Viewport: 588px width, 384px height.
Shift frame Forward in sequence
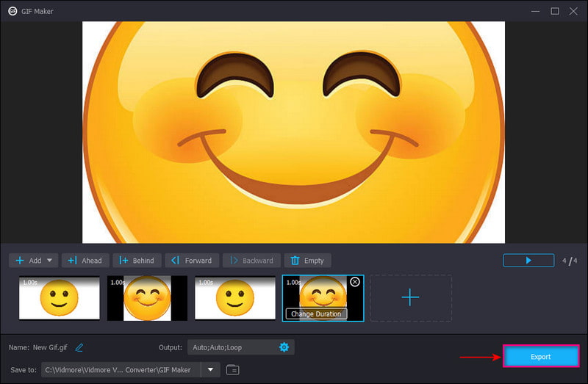(x=191, y=261)
